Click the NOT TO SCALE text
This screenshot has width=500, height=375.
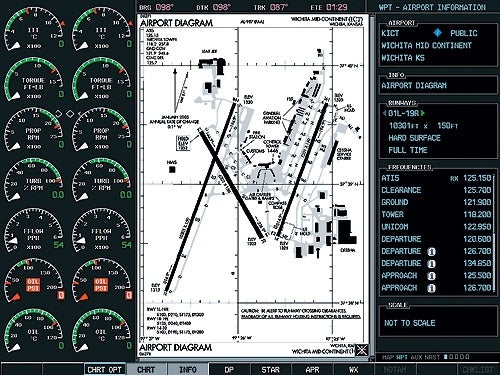[410, 323]
